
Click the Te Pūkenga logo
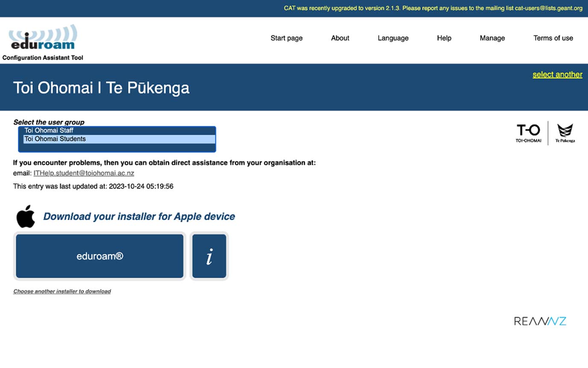pos(565,133)
